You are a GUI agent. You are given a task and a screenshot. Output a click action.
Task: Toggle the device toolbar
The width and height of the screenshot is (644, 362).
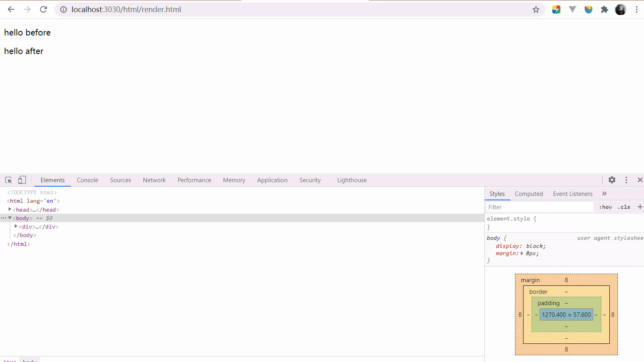22,180
